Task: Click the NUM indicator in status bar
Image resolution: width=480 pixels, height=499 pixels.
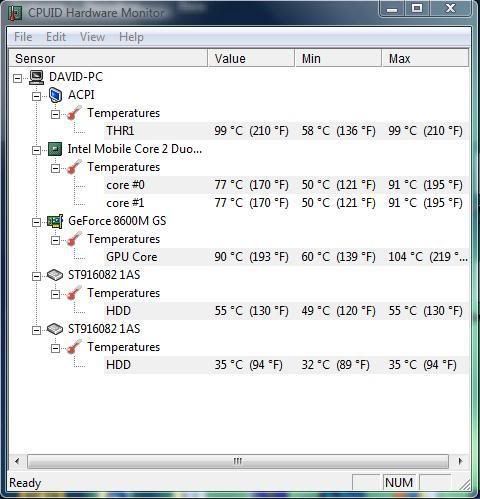Action: (399, 482)
